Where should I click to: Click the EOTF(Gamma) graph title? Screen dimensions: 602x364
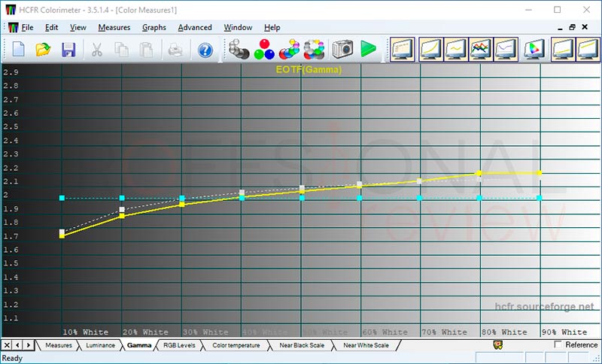[x=309, y=70]
